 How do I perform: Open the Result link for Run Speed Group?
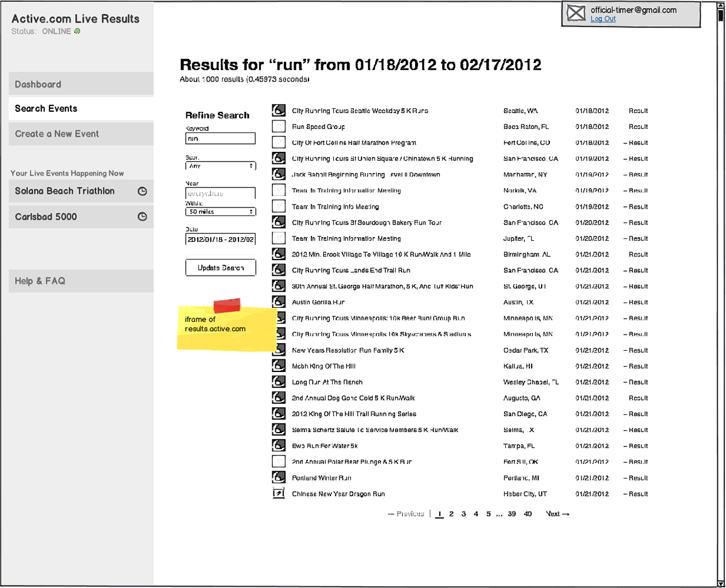(638, 126)
